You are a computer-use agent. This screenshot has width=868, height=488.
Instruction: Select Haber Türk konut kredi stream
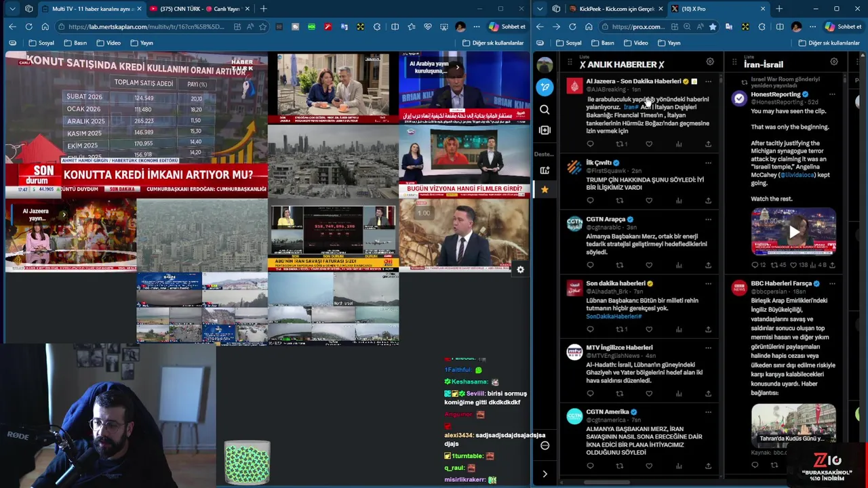[x=136, y=124]
